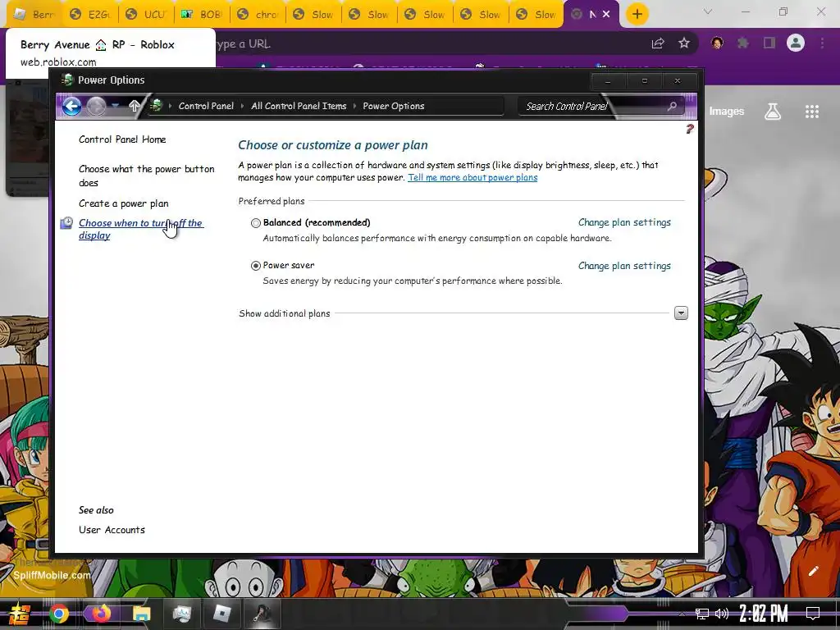The height and width of the screenshot is (630, 840).
Task: Switch to the E2G Chrome tab
Action: pos(90,15)
